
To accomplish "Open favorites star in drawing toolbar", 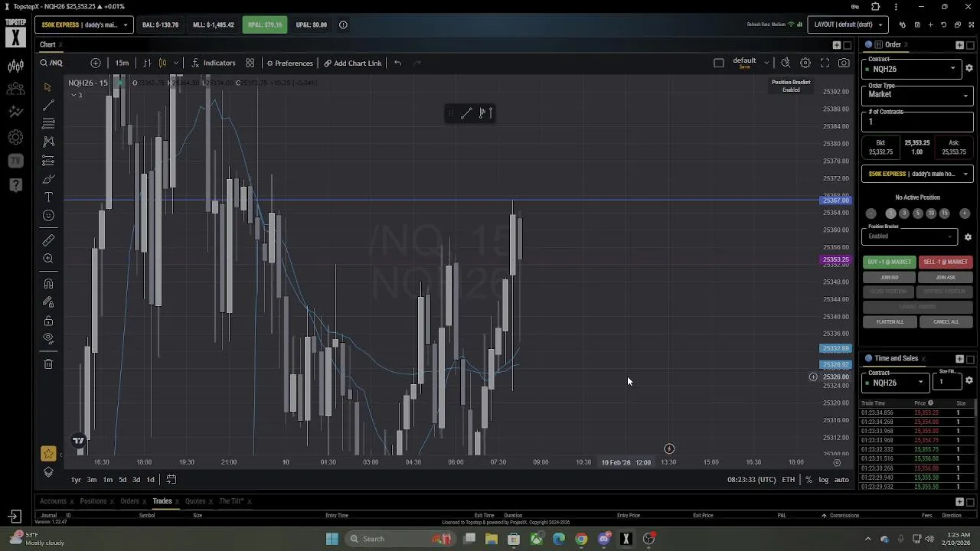I will point(48,454).
